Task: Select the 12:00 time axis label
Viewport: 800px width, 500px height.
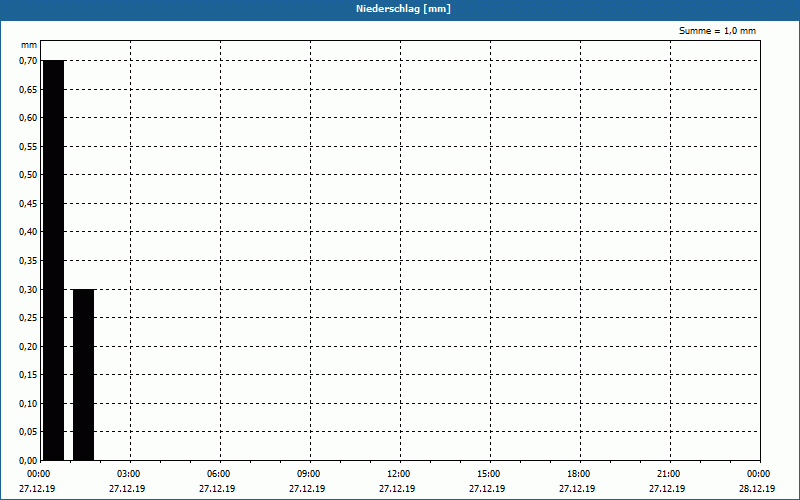Action: point(398,474)
